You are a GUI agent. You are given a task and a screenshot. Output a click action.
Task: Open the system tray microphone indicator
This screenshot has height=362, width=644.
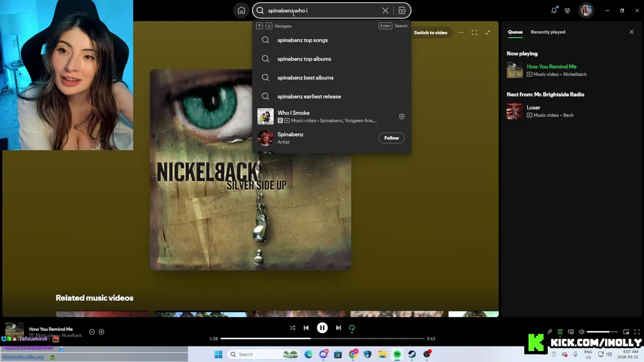(x=576, y=354)
